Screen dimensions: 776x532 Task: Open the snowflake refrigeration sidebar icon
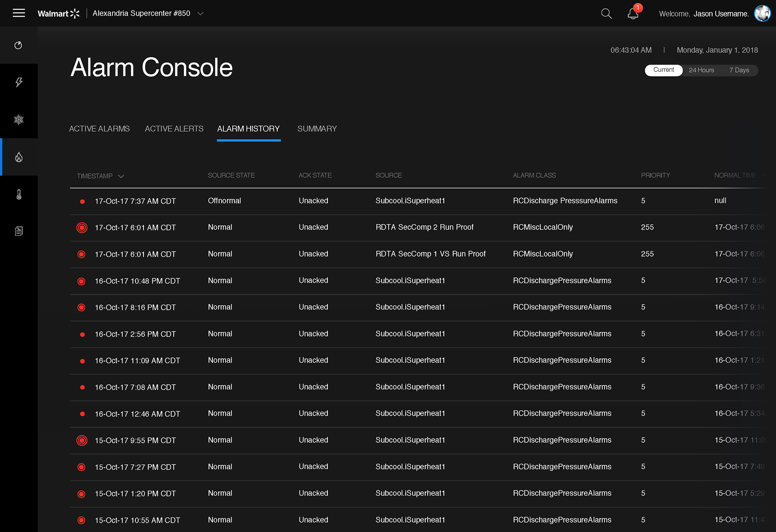[19, 120]
